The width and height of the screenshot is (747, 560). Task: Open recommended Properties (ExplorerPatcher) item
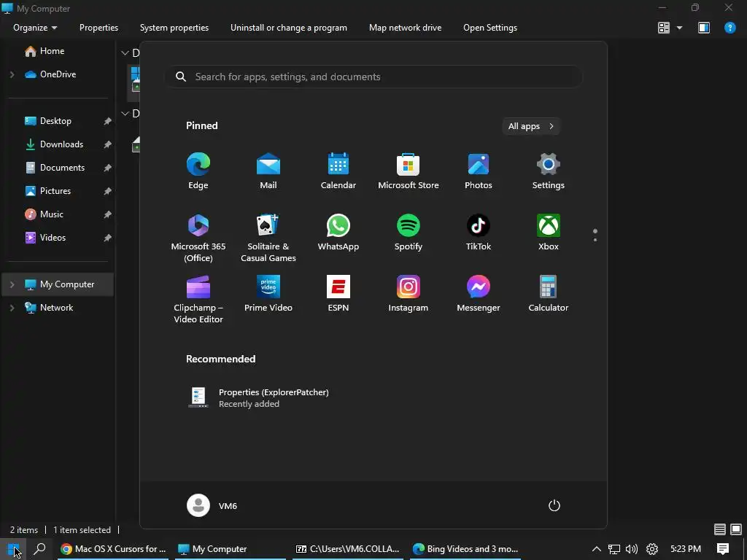(258, 397)
